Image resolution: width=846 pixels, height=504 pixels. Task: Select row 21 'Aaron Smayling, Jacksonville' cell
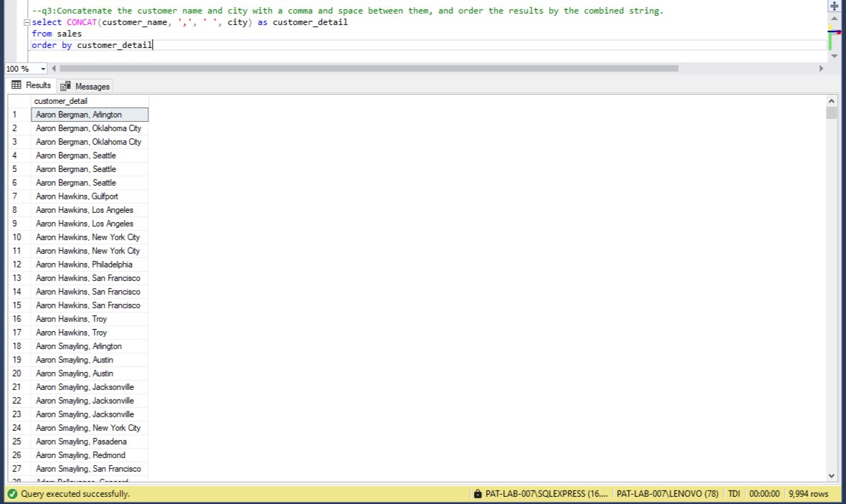pyautogui.click(x=90, y=387)
